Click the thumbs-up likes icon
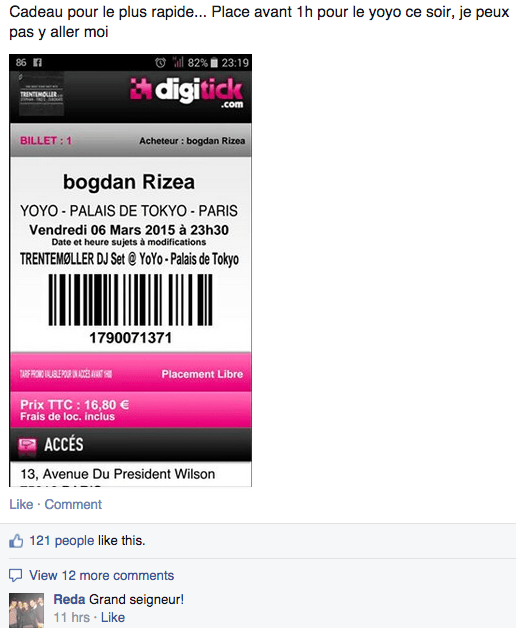This screenshot has height=628, width=516. pyautogui.click(x=16, y=541)
